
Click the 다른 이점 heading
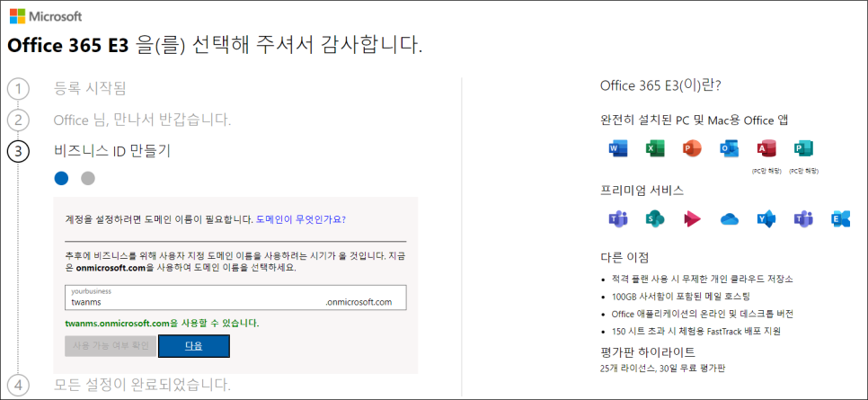click(x=624, y=258)
